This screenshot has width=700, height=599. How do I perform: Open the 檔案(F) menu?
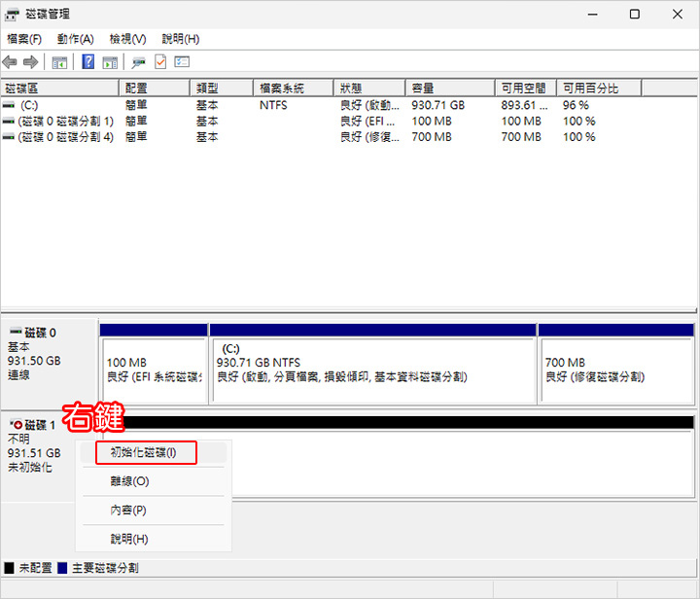(x=24, y=39)
